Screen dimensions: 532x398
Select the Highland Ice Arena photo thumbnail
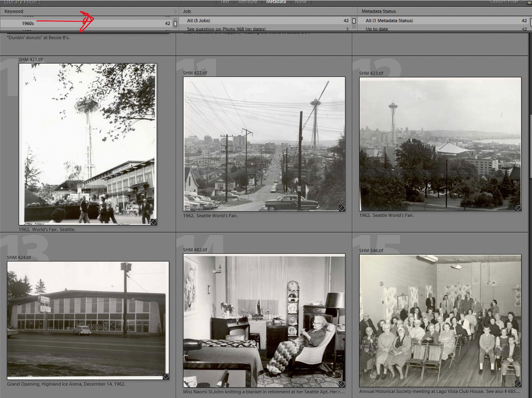coord(88,320)
